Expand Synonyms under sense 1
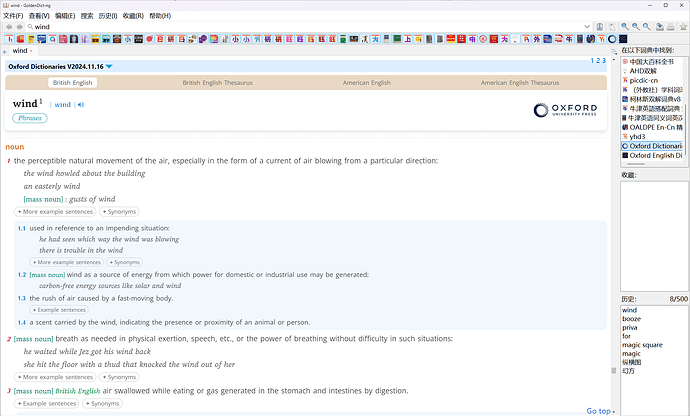The width and height of the screenshot is (690, 416). pos(119,212)
